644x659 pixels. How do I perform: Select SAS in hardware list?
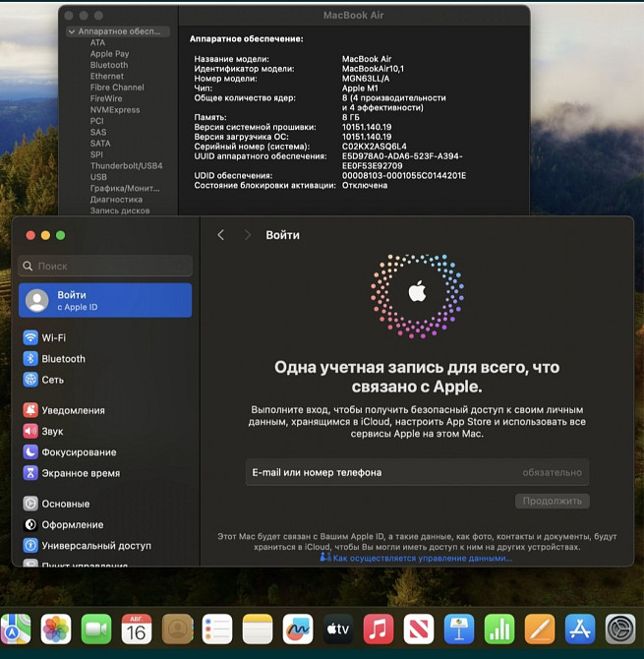pos(98,132)
